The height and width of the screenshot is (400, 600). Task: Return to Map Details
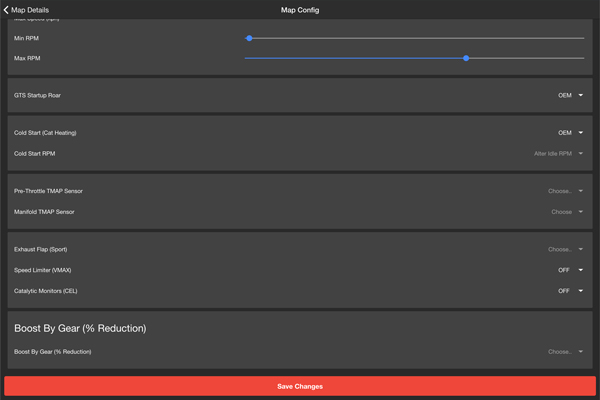pyautogui.click(x=30, y=10)
